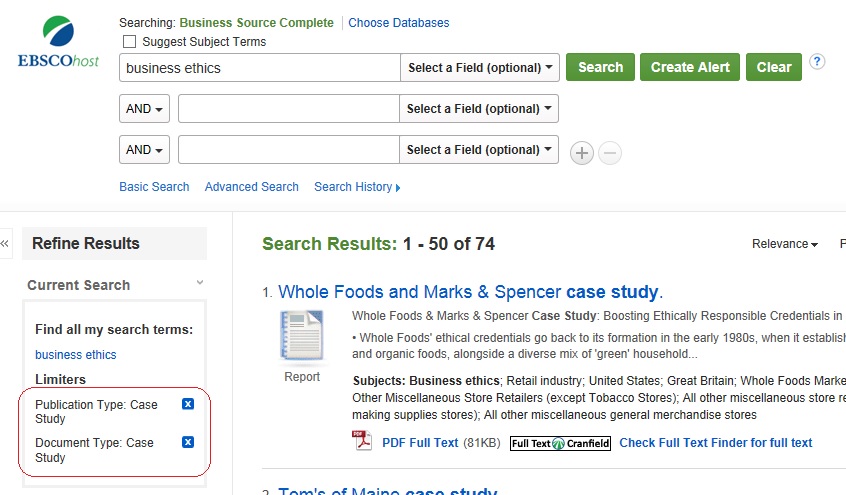The image size is (846, 495).
Task: Switch to Advanced Search
Action: [251, 187]
